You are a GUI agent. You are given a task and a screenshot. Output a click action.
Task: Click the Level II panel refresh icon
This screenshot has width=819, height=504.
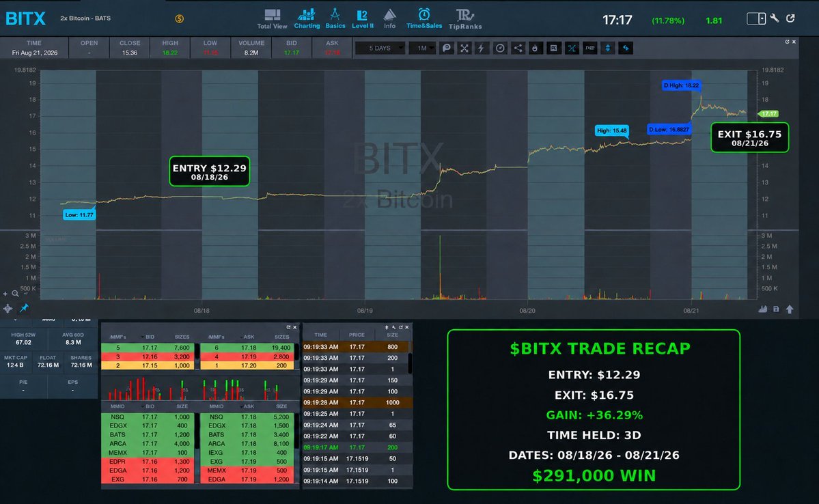click(x=288, y=327)
